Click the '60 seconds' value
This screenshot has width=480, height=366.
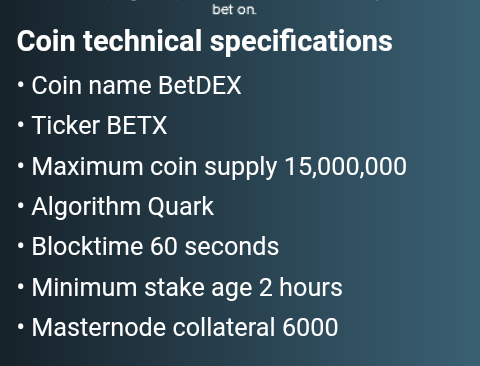(214, 247)
